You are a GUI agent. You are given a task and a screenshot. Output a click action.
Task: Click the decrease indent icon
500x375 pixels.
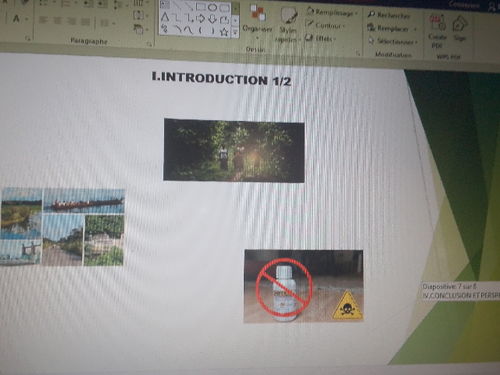(89, 4)
